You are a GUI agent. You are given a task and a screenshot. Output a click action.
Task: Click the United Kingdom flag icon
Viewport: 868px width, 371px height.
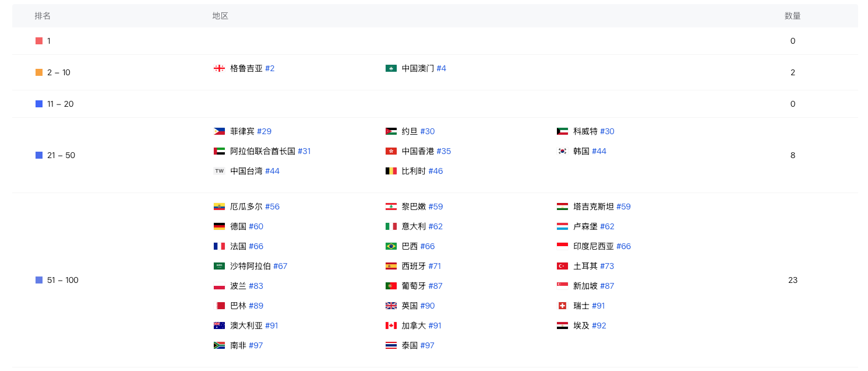pos(391,306)
